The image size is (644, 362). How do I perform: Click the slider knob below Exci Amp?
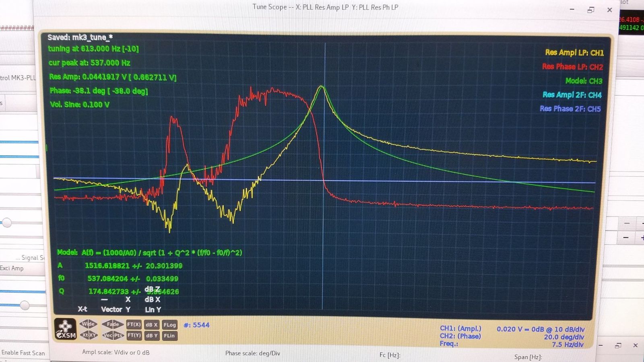pos(25,305)
